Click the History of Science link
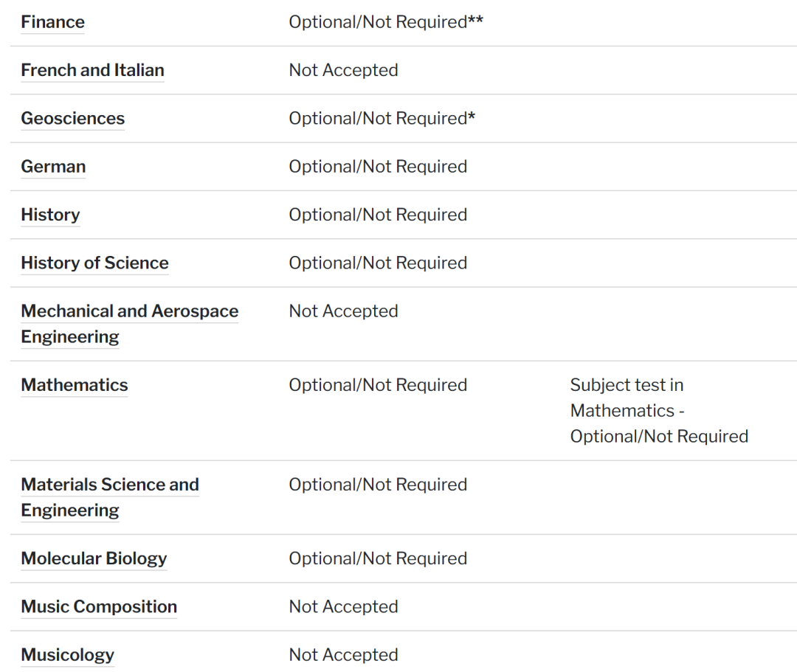797x672 pixels. 94,263
